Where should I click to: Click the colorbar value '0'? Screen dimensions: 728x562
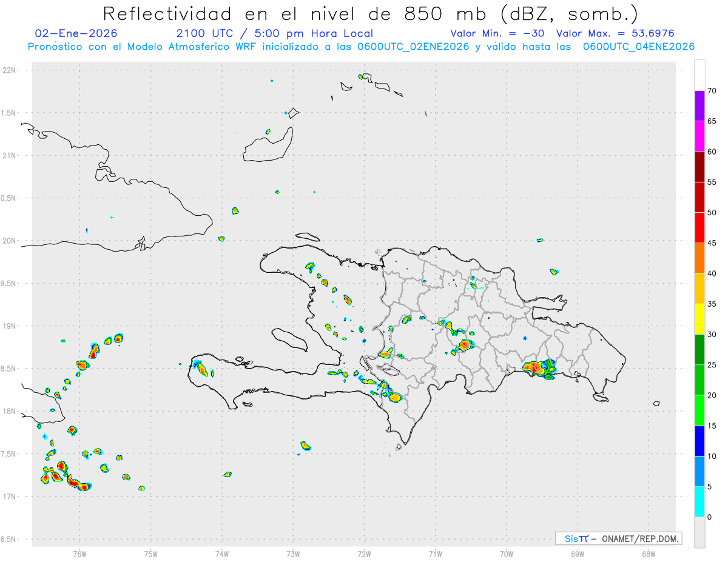[710, 517]
